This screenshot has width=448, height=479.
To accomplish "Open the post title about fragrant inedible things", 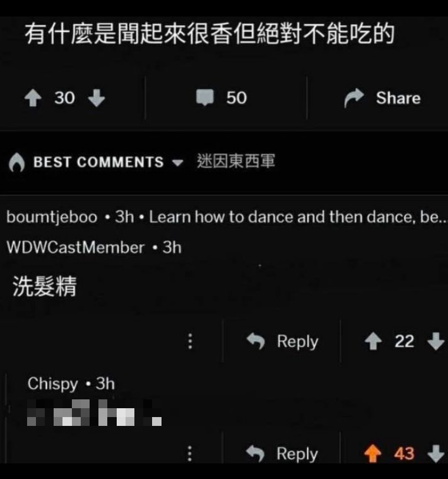I will tap(210, 34).
